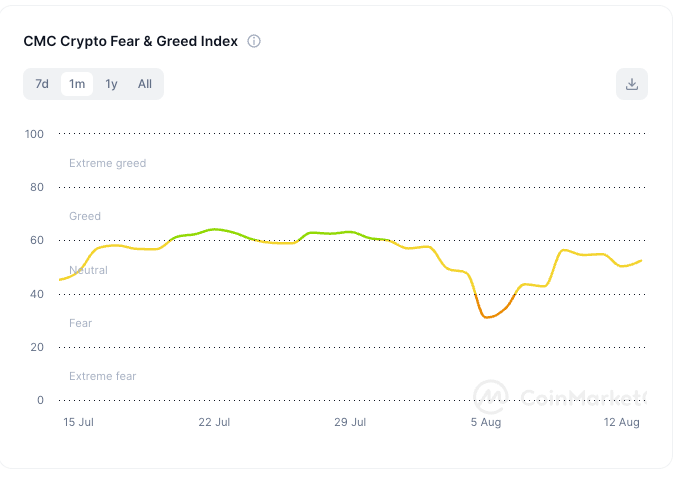View the All time range

[x=145, y=84]
